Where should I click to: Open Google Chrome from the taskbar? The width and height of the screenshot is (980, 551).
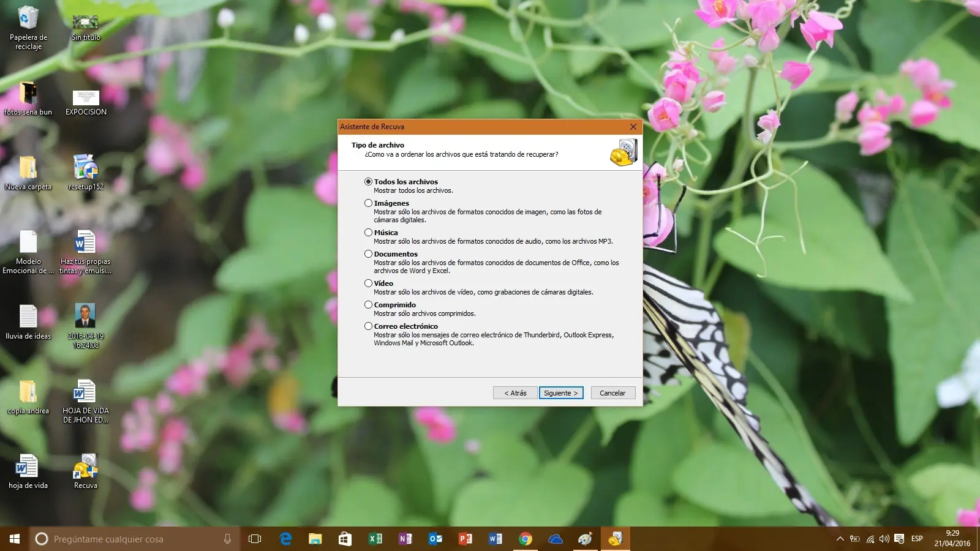[525, 539]
